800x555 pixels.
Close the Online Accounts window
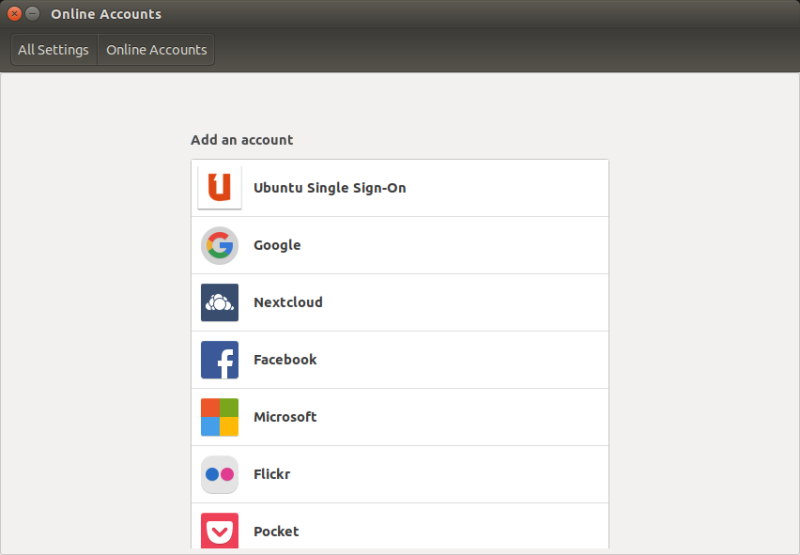[14, 14]
